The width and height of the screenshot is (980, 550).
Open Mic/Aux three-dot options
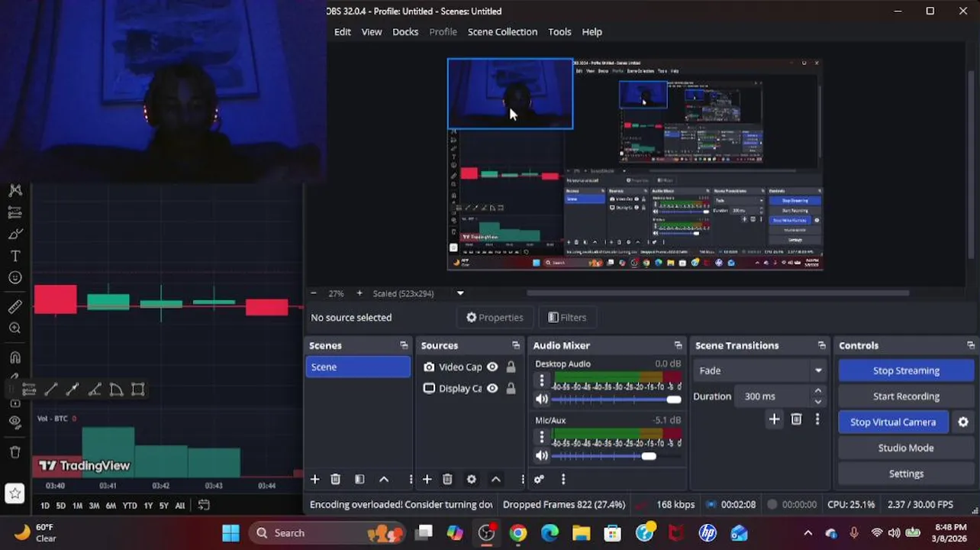click(x=542, y=436)
